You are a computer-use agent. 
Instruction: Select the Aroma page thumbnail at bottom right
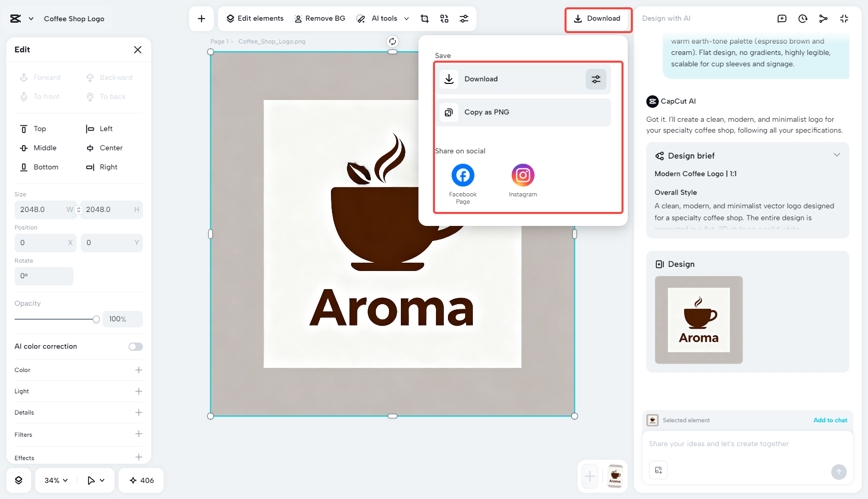(x=615, y=476)
